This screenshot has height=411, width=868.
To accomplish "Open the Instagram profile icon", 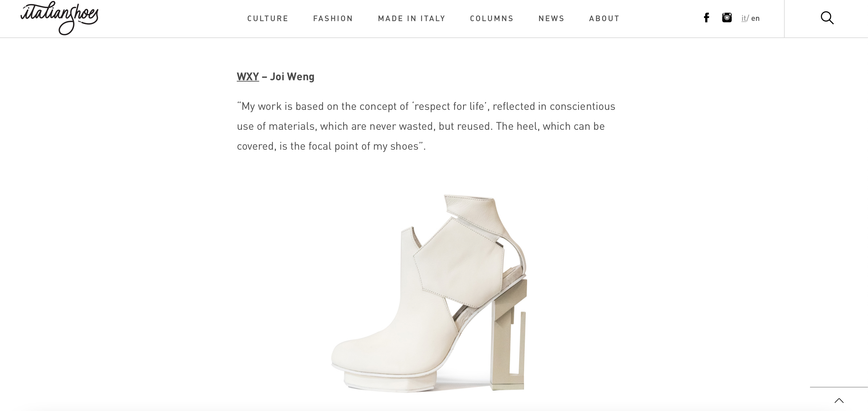I will click(x=727, y=18).
